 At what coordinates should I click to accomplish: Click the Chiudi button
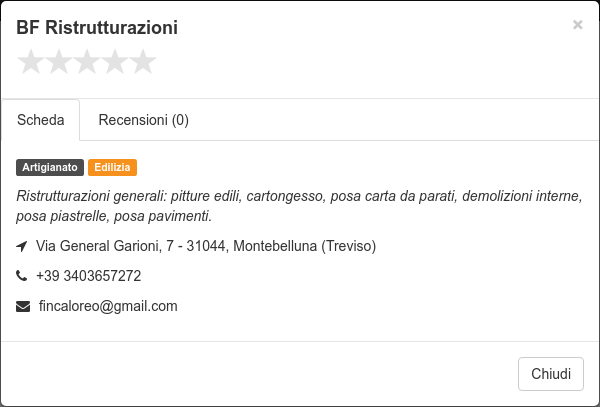click(551, 374)
